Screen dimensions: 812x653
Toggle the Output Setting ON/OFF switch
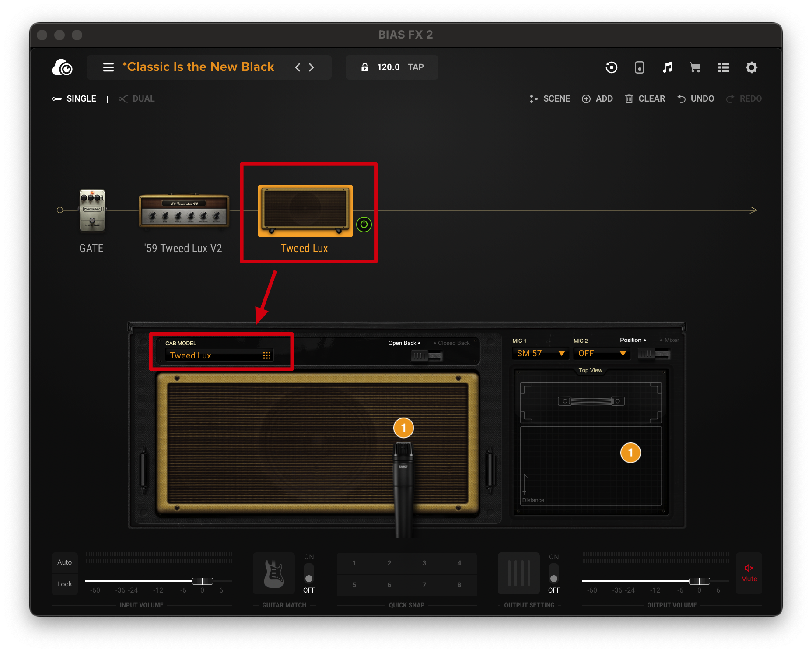coord(554,573)
